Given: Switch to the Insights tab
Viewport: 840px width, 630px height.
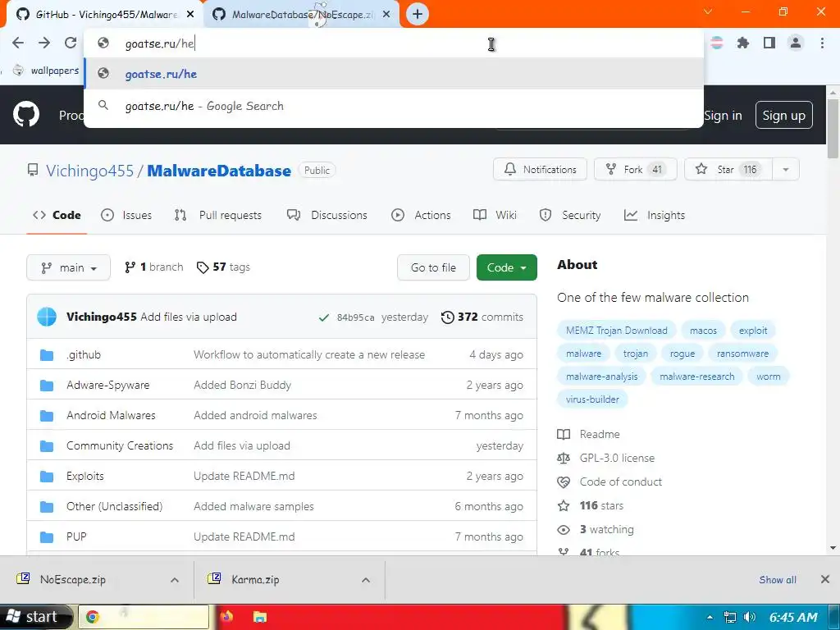Looking at the screenshot, I should (x=655, y=216).
